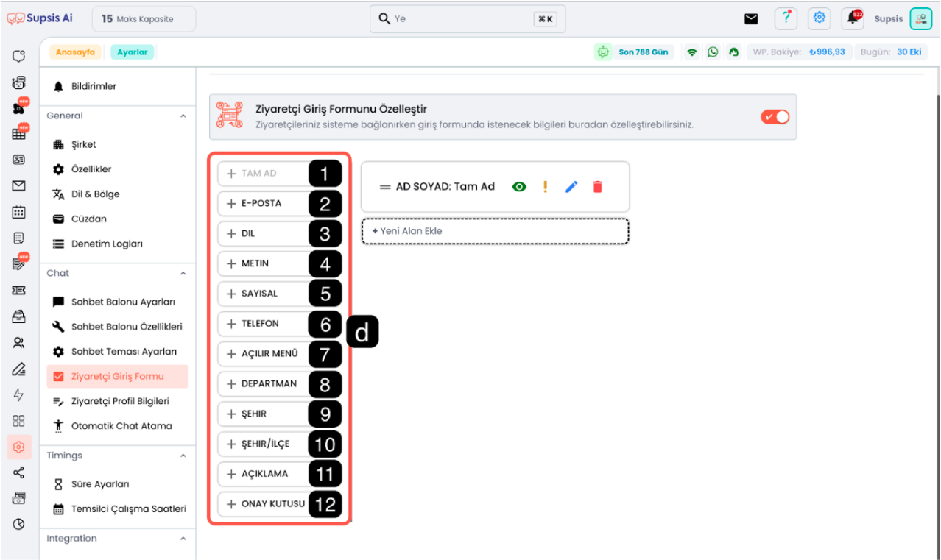941x560 pixels.
Task: Open the pencil edit icon in left rail
Action: pyautogui.click(x=19, y=369)
